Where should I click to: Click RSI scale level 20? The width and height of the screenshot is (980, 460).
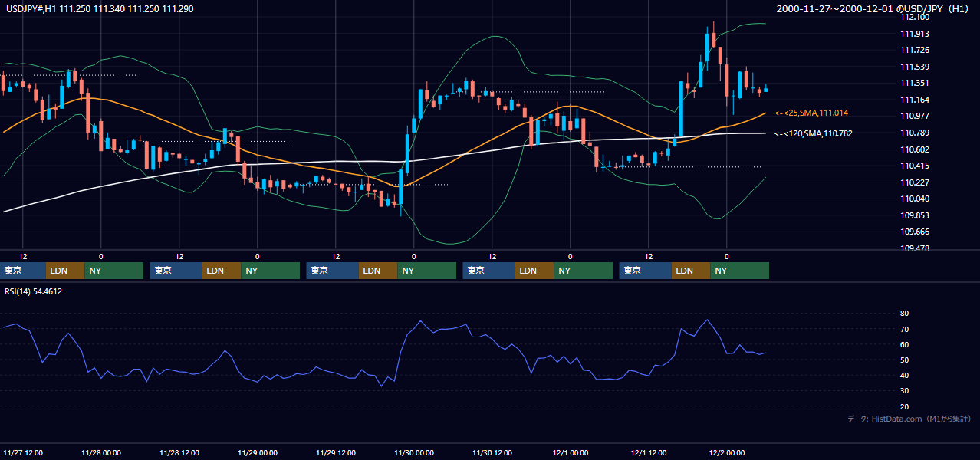point(905,406)
